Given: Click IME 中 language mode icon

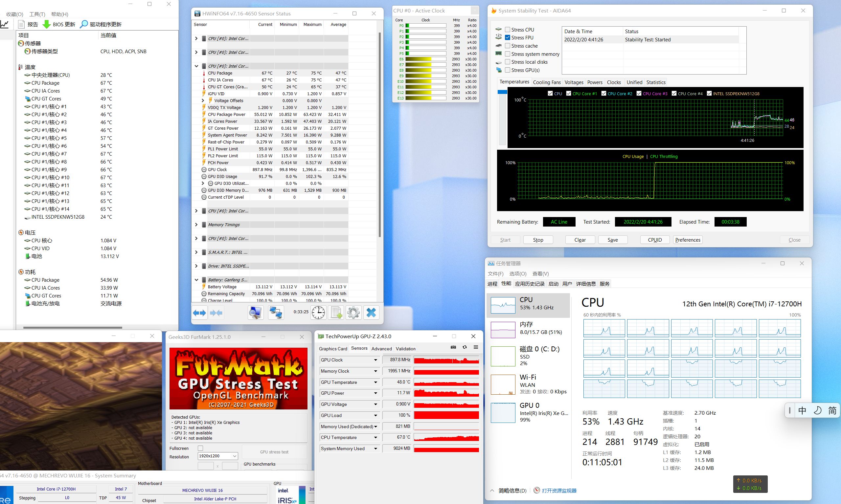Looking at the screenshot, I should 802,411.
